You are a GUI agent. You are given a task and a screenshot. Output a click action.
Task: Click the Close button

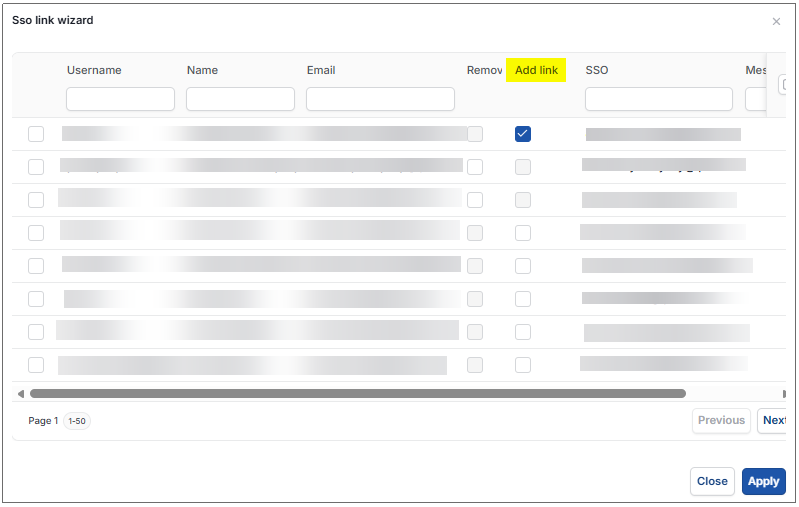(712, 481)
